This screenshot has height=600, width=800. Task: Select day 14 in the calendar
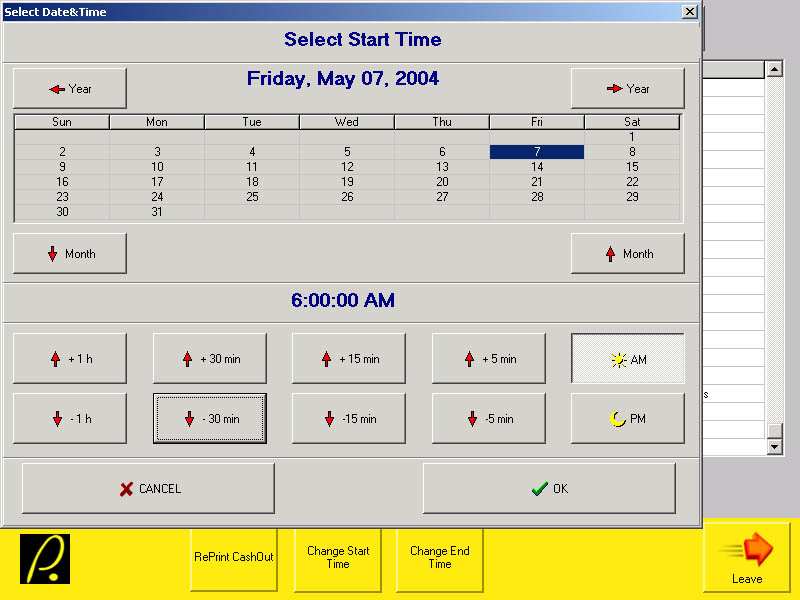pos(537,167)
